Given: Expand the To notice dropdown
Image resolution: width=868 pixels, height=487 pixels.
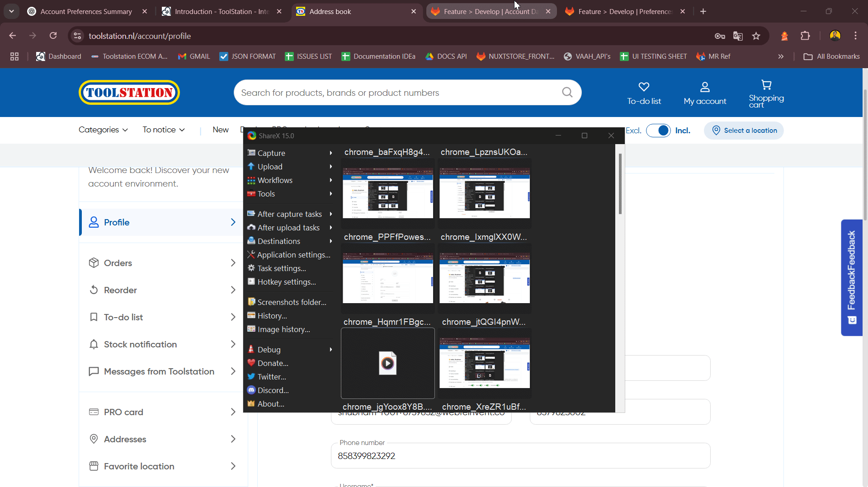Looking at the screenshot, I should point(164,130).
